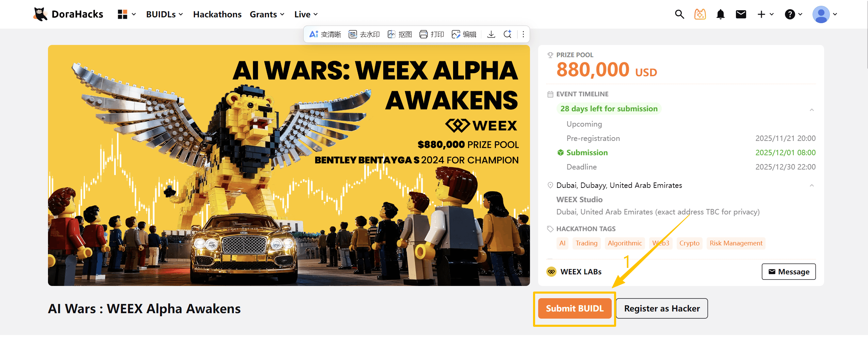Screen dimensions: 868x337
Task: Download the banner via the download arrow icon
Action: (x=491, y=34)
